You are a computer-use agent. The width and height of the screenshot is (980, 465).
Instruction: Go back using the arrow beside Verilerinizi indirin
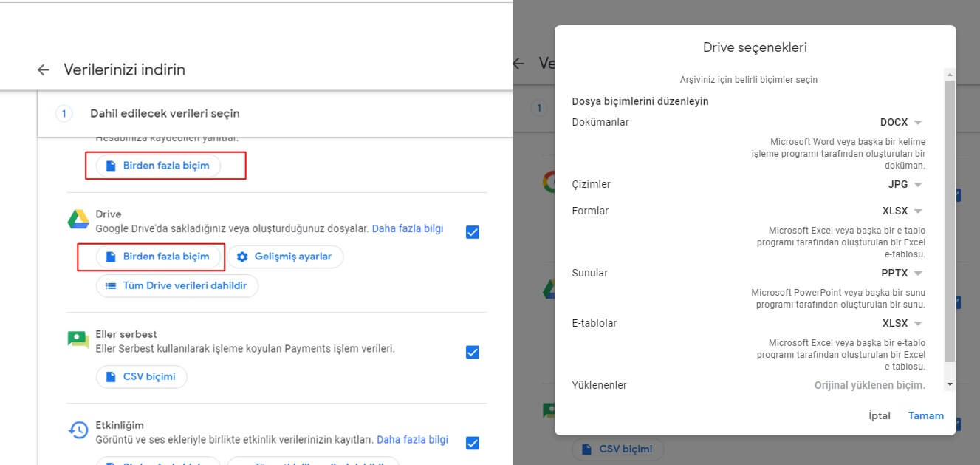[44, 69]
